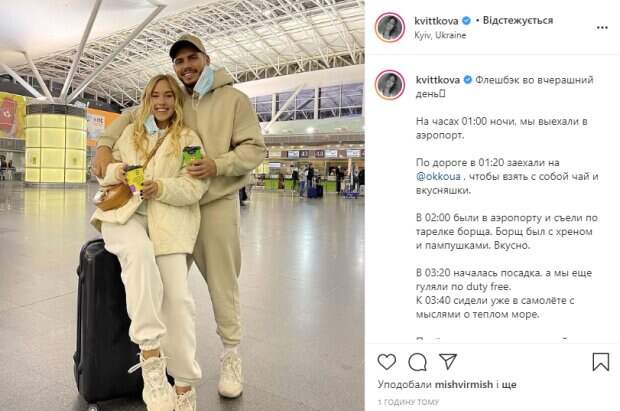Viewport: 620px width, 411px height.
Task: Open kvittkova header profile avatar
Action: click(x=390, y=27)
